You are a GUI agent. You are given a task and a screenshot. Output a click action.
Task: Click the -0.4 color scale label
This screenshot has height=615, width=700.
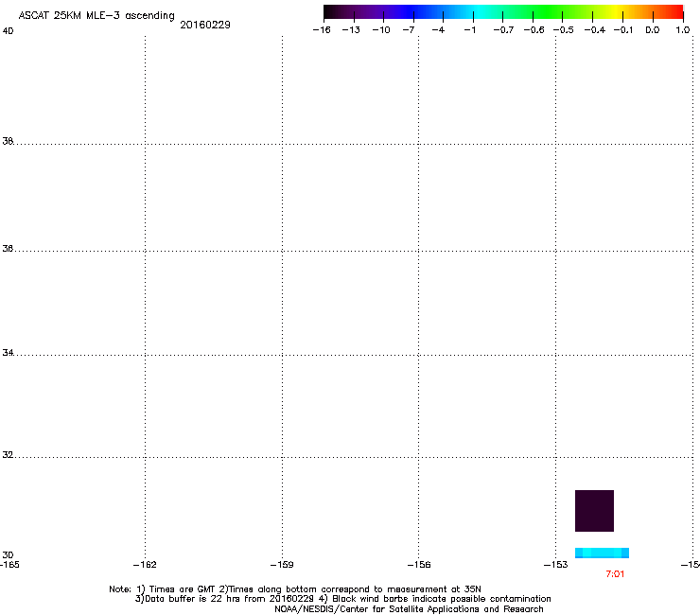(595, 30)
